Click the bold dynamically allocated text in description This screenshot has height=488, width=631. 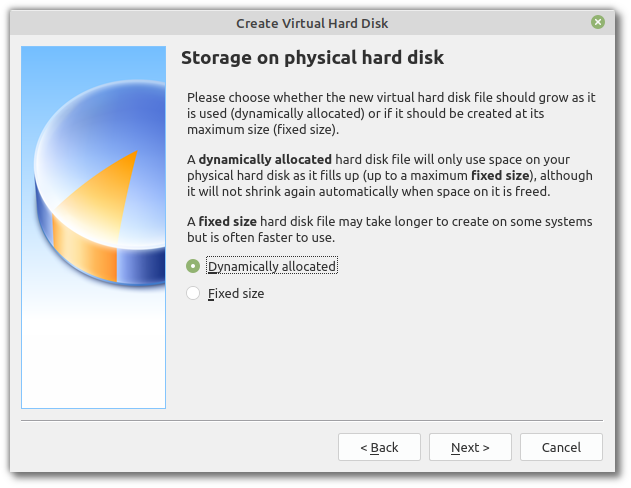(265, 159)
